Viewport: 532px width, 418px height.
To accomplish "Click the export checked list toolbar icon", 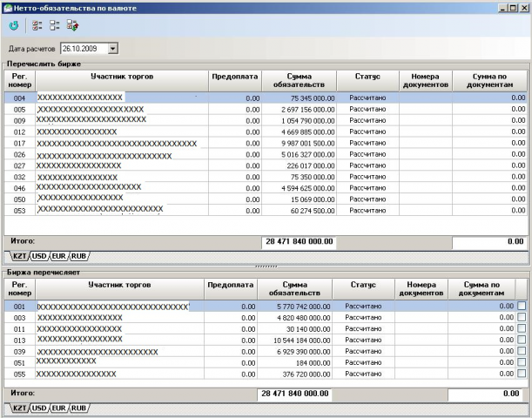I will (x=72, y=25).
